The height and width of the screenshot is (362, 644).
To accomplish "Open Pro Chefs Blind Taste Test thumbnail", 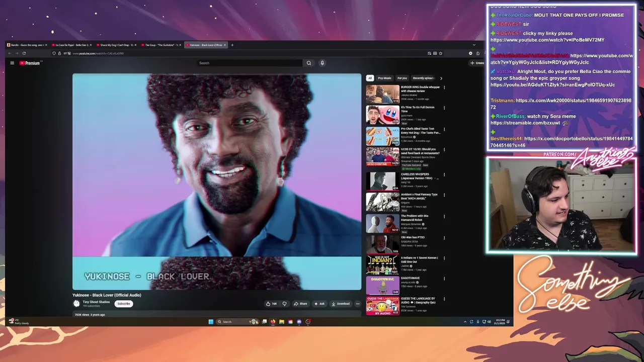I will pyautogui.click(x=382, y=136).
